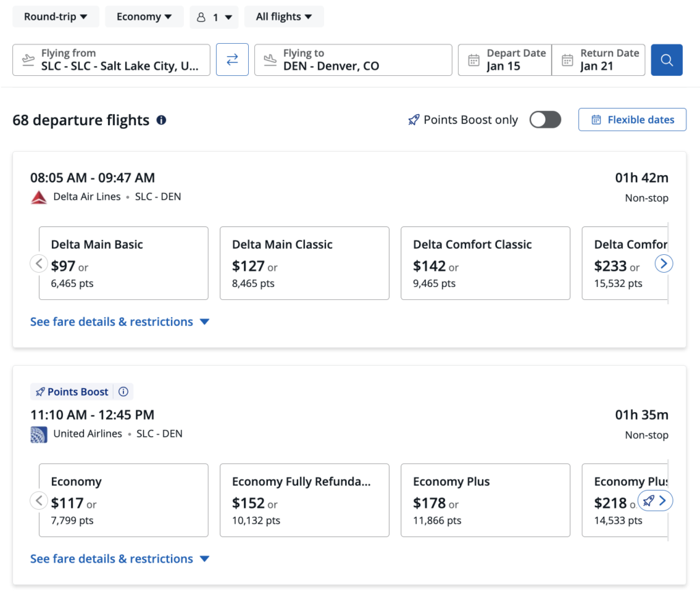Click the Flexible dates button
700x596 pixels.
click(x=632, y=119)
